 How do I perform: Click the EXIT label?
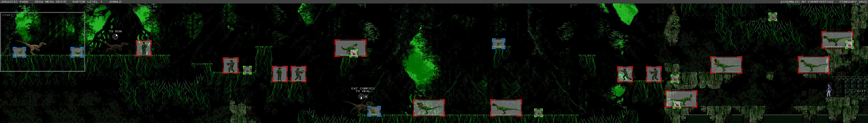tap(861, 91)
